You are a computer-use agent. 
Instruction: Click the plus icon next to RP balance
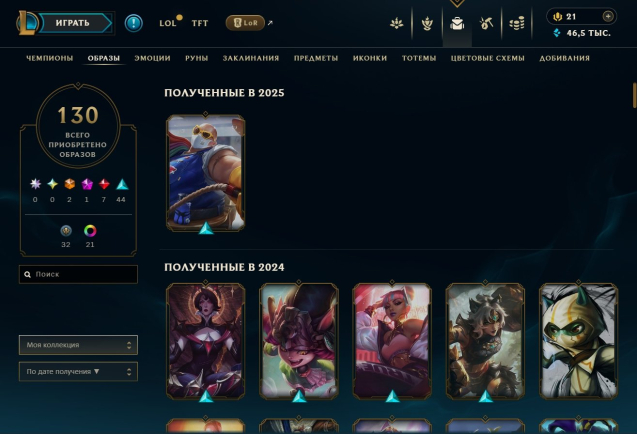(608, 16)
